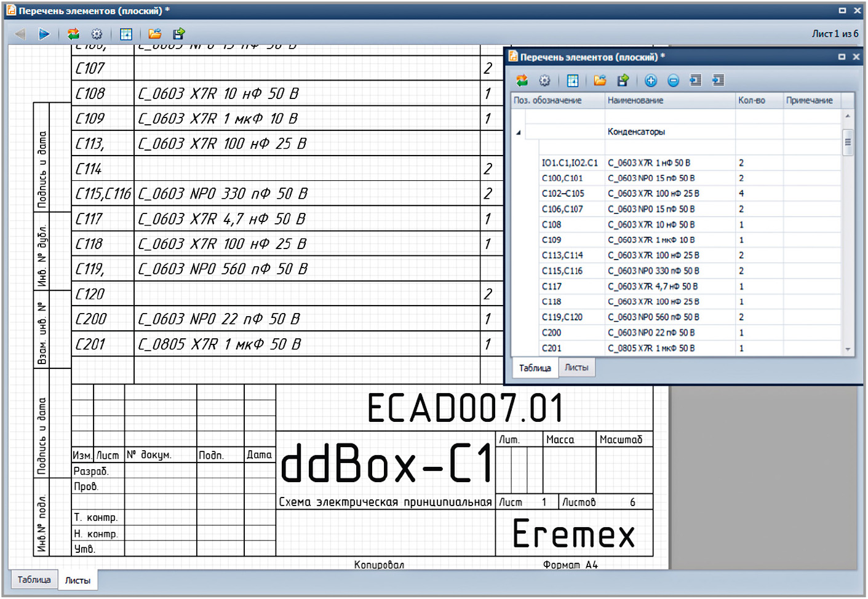Click save floppy icon in main toolbar
The image size is (868, 599).
tap(178, 34)
